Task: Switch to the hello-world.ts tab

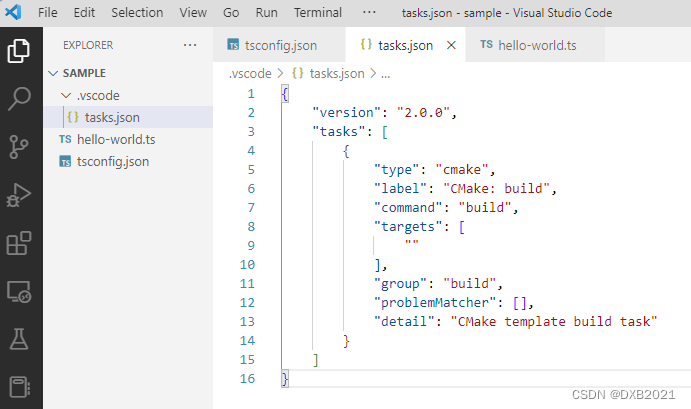Action: point(535,45)
